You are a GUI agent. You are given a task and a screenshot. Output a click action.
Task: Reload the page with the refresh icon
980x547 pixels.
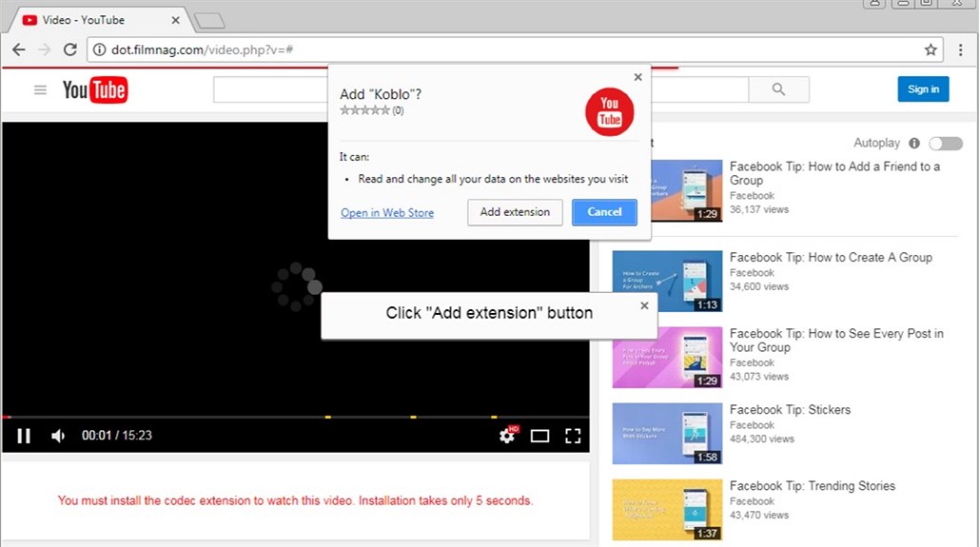pos(70,50)
